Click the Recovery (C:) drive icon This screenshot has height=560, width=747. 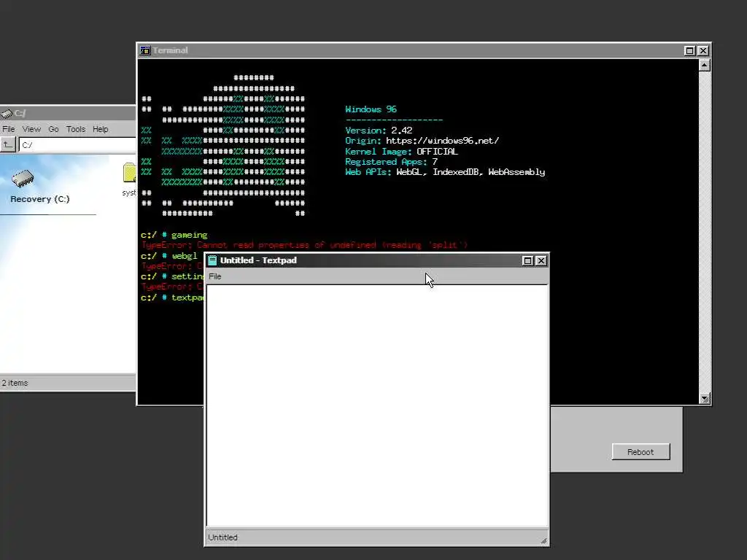[23, 179]
